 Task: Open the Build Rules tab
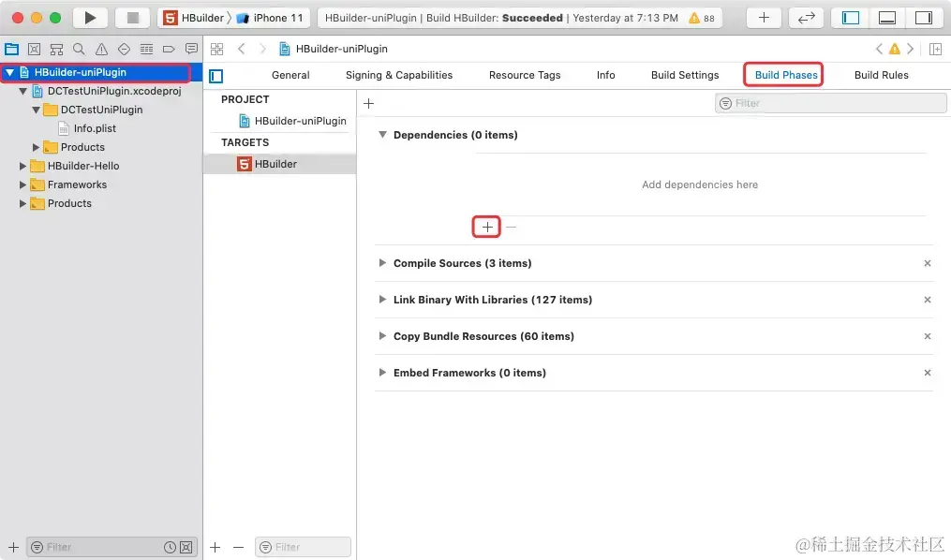(882, 75)
